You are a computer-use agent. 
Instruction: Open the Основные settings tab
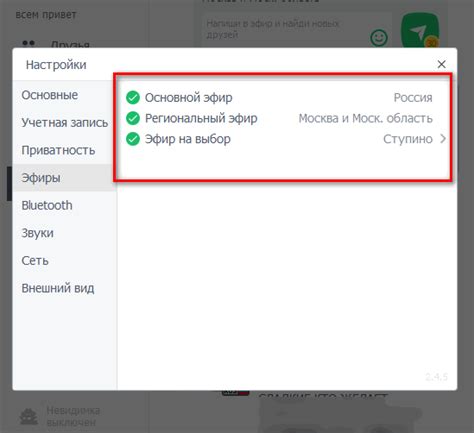coord(50,95)
